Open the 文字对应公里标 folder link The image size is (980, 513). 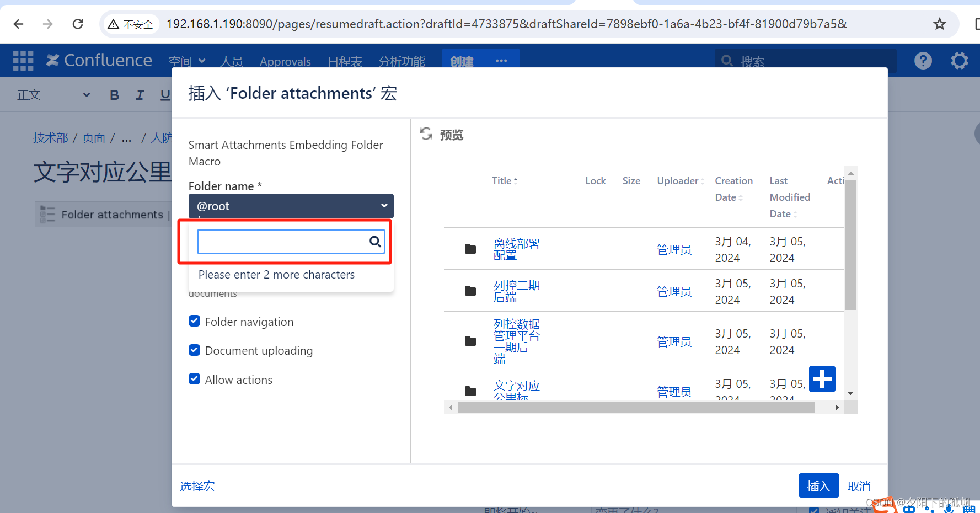pyautogui.click(x=516, y=391)
